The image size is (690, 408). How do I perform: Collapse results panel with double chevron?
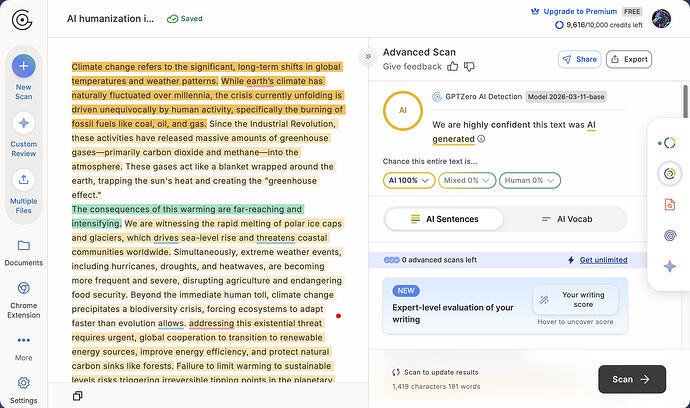tap(368, 56)
